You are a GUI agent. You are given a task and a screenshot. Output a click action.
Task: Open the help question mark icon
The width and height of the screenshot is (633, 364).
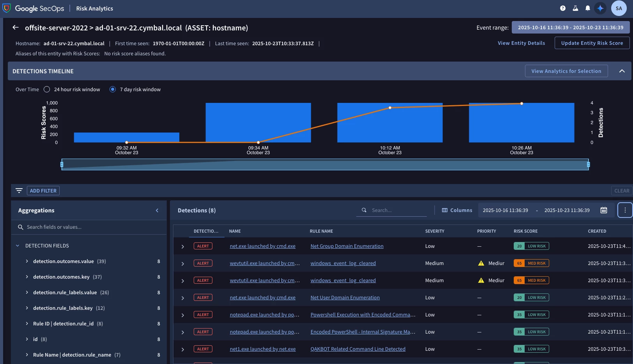pyautogui.click(x=563, y=8)
